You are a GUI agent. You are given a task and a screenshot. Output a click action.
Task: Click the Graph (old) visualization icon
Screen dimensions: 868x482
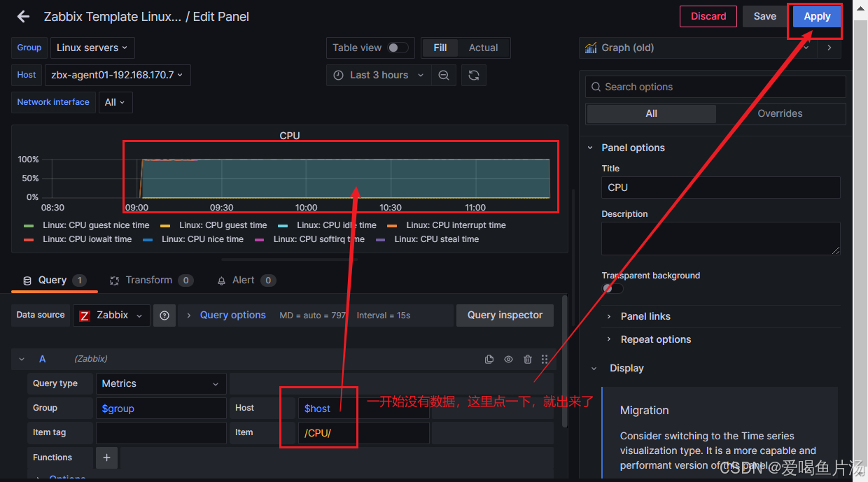(x=591, y=48)
